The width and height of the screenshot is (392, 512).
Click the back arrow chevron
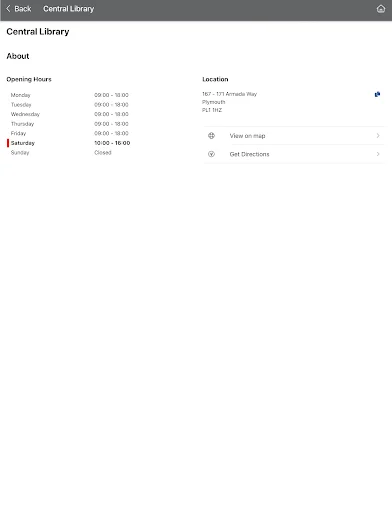8,9
